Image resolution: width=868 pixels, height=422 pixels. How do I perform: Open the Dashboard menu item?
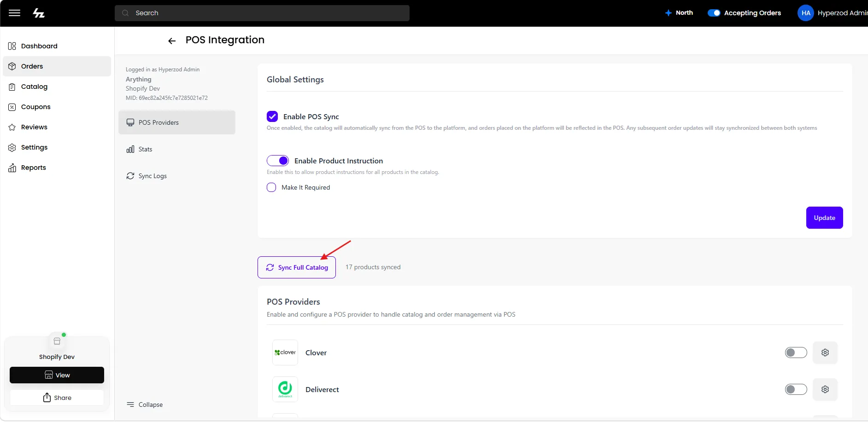[57, 46]
